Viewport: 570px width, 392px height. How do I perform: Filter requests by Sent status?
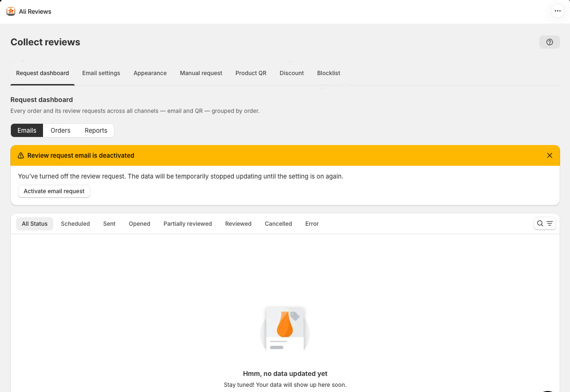click(109, 224)
